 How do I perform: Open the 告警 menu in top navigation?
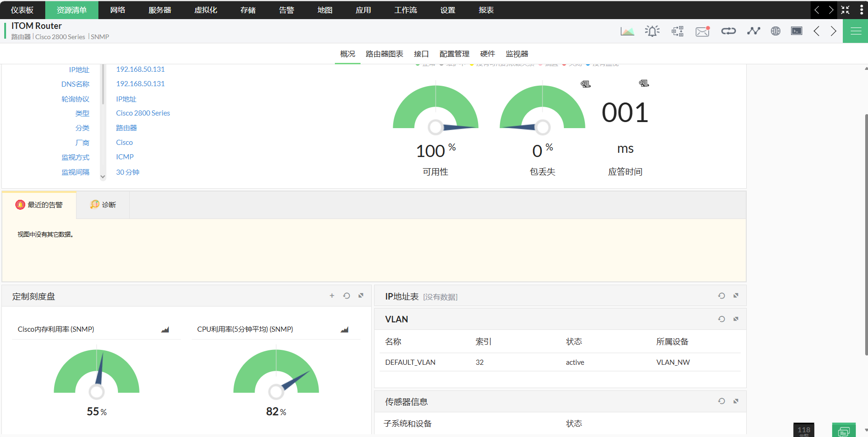pyautogui.click(x=286, y=10)
